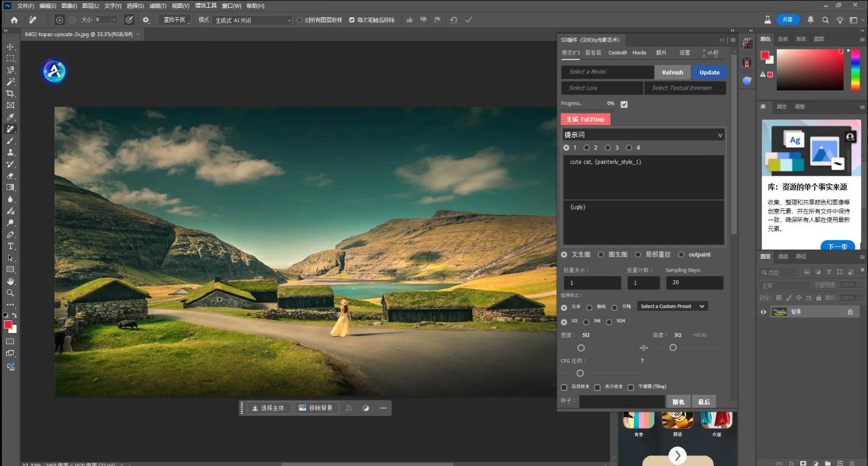This screenshot has height=466, width=868.
Task: Click the Home icon in options bar
Action: [14, 20]
